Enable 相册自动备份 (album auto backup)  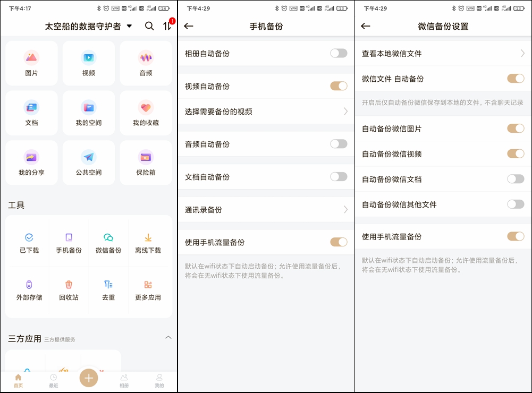(x=339, y=53)
